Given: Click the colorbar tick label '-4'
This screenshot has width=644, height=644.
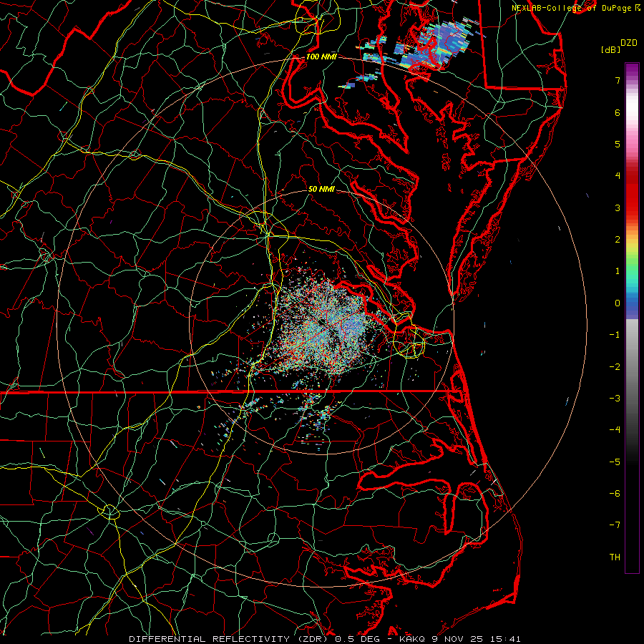Looking at the screenshot, I should coord(615,429).
